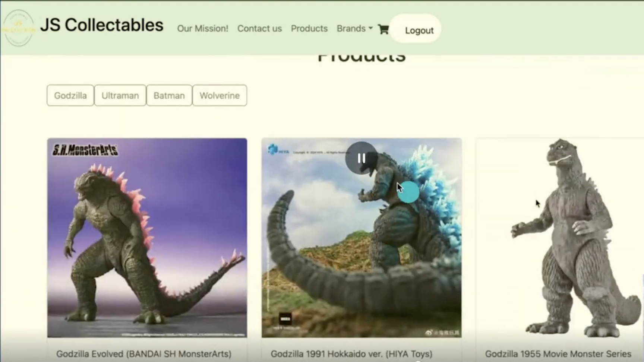Open the Godzilla Evolved SH MonsterArts image
Screen dimensions: 644x362
pos(147,238)
